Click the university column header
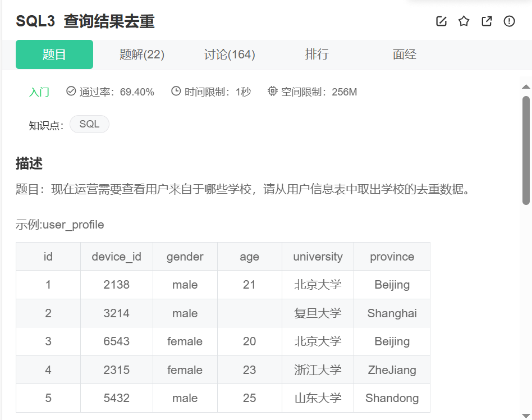 pos(318,257)
